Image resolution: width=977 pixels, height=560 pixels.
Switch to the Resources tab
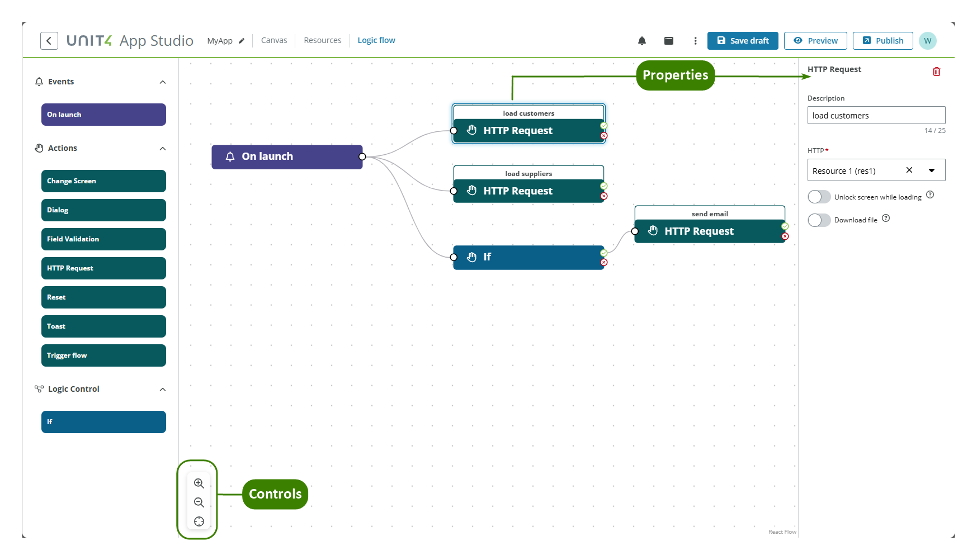[322, 40]
